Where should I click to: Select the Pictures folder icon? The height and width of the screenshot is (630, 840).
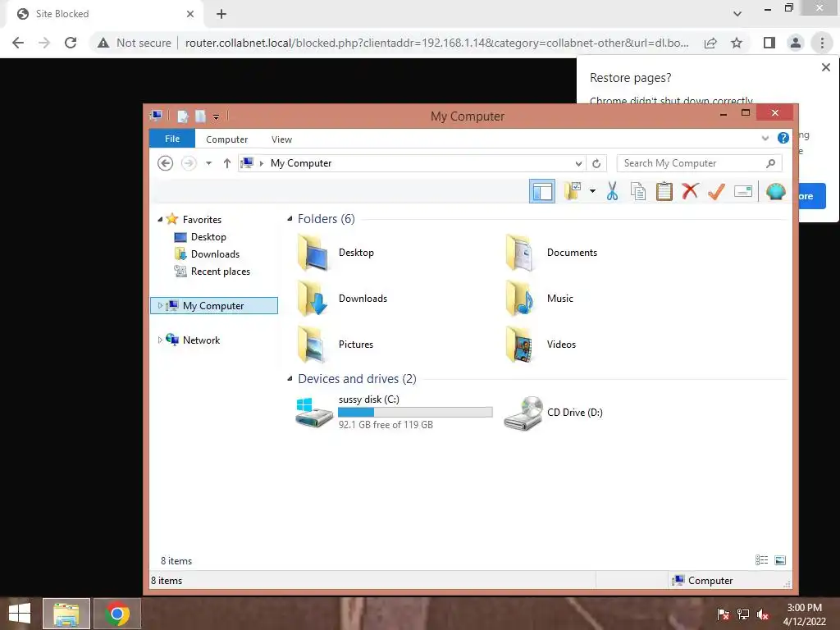coord(313,345)
